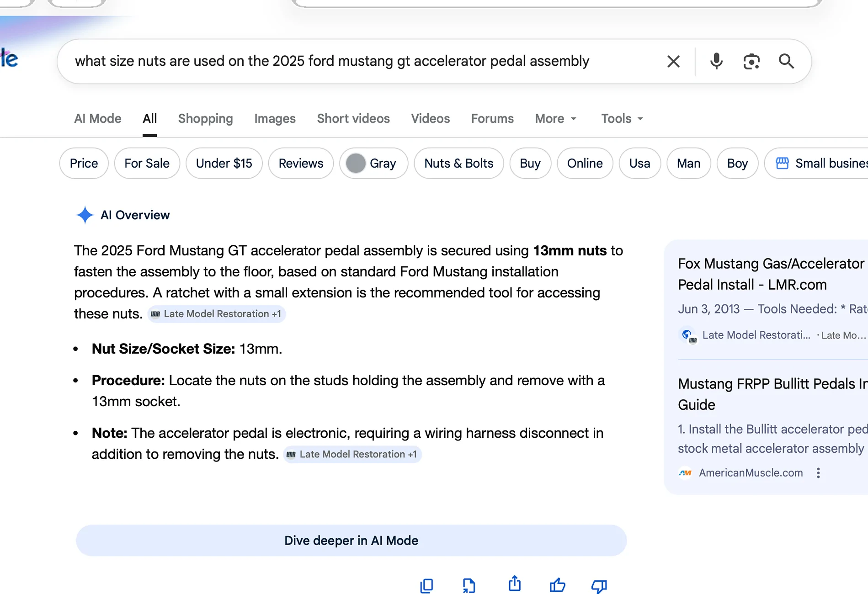Viewport: 868px width, 594px height.
Task: Select the Boy filter chip
Action: point(737,163)
